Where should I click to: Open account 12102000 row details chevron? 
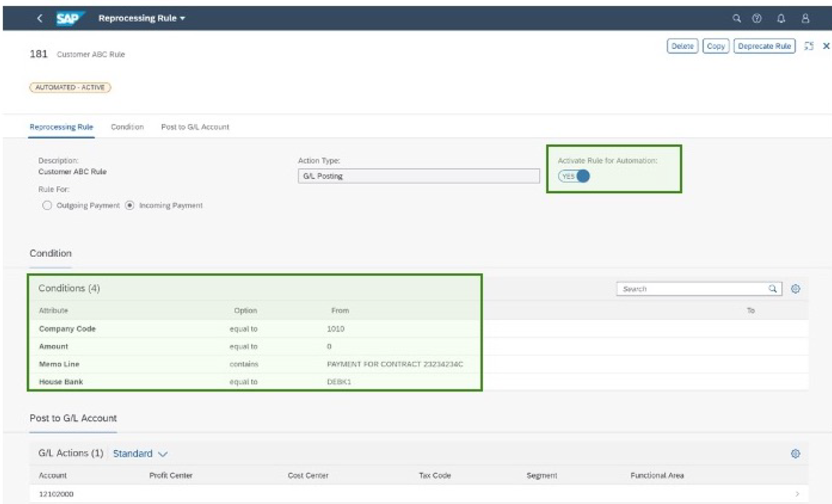797,493
